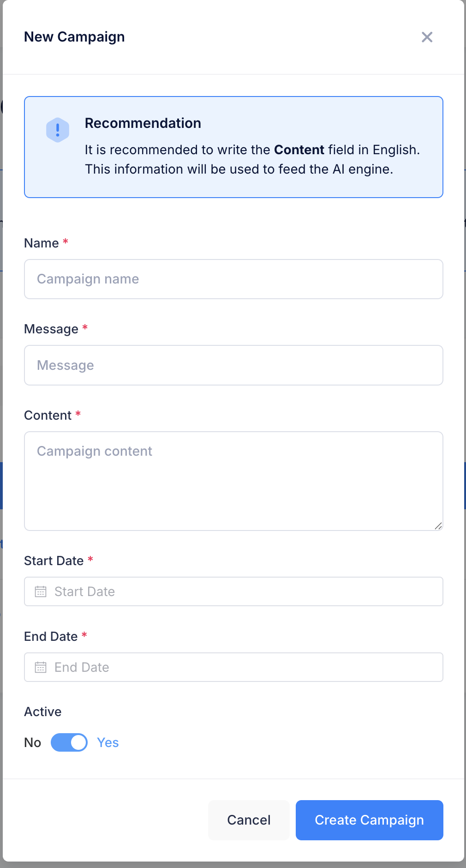The width and height of the screenshot is (466, 868).
Task: Click the Active section label
Action: 42,711
